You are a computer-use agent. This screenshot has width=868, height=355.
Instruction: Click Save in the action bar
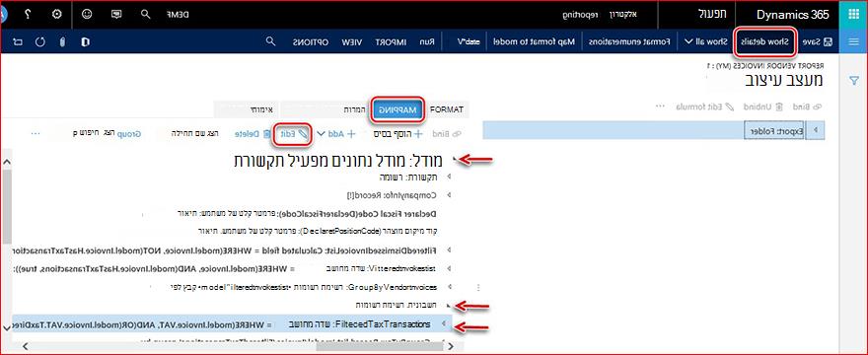pos(818,41)
